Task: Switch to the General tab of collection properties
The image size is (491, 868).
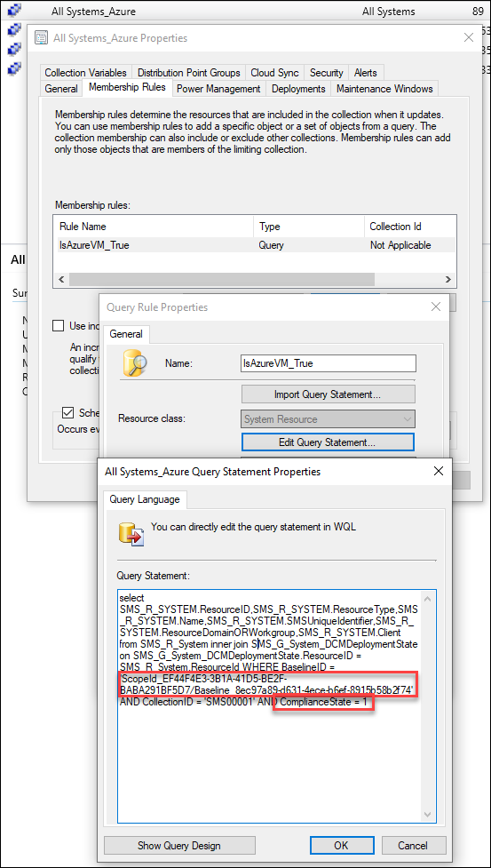Action: [x=61, y=89]
